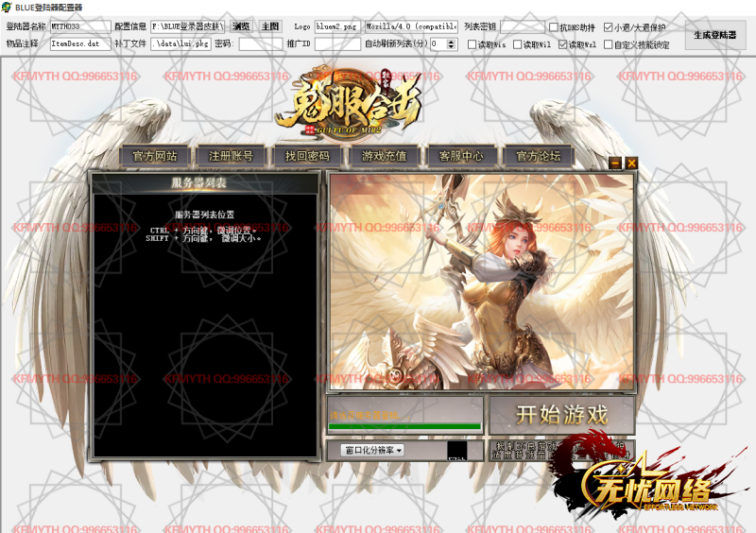This screenshot has width=756, height=533.
Task: Click the 补丁文件 path field
Action: coord(180,43)
